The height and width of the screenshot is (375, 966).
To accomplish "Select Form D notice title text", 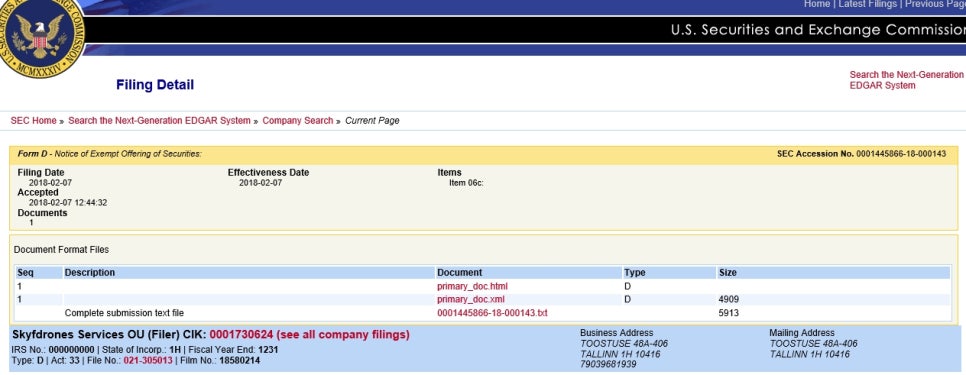I will 110,153.
